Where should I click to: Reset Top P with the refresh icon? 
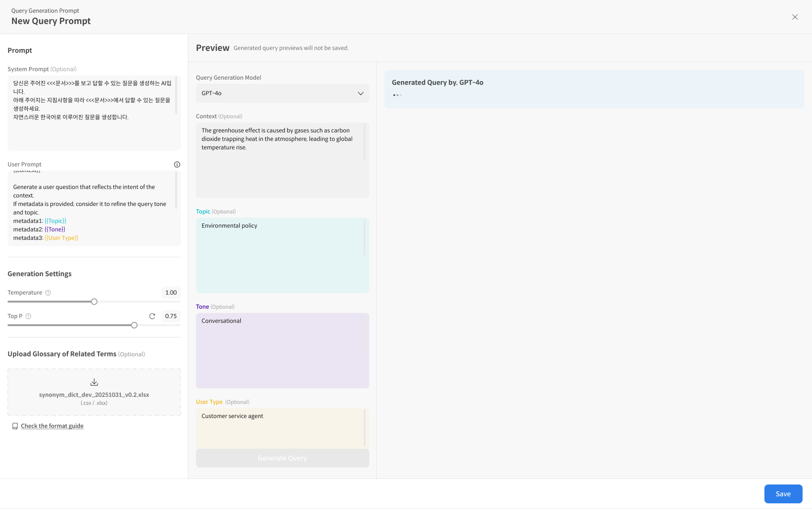tap(152, 316)
